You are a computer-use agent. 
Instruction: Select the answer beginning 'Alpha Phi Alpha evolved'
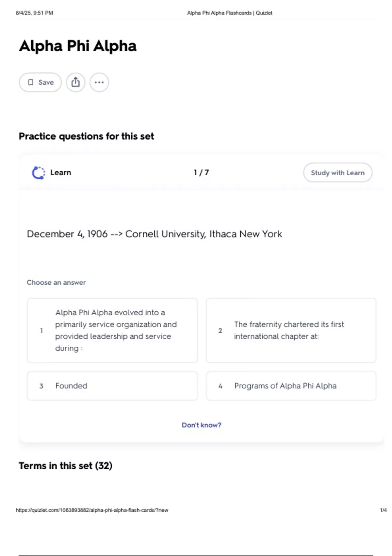pos(112,330)
